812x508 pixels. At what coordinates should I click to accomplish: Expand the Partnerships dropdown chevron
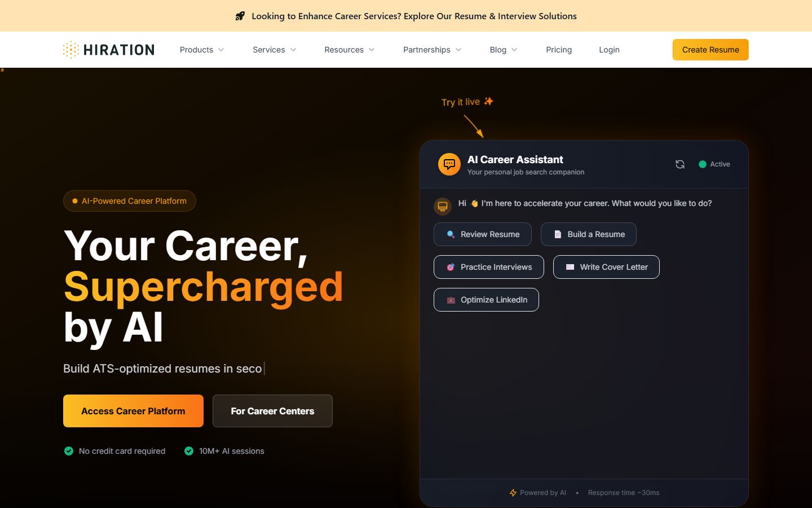458,50
